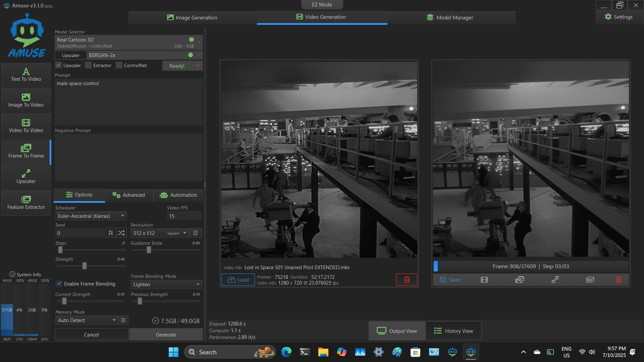Enable the ControlNet checkbox
The width and height of the screenshot is (644, 362).
coord(119,65)
